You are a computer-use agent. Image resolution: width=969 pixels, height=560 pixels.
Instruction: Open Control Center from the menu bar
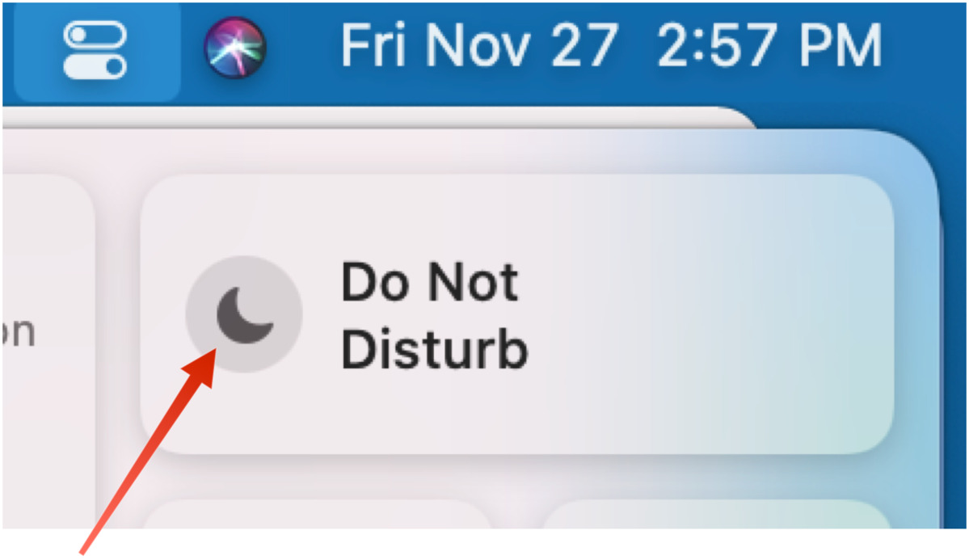[96, 50]
